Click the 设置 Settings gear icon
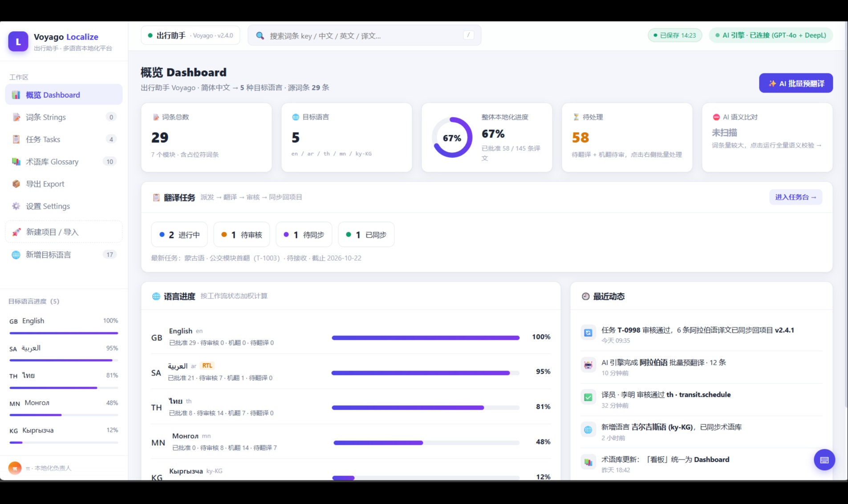848x504 pixels. pos(16,206)
